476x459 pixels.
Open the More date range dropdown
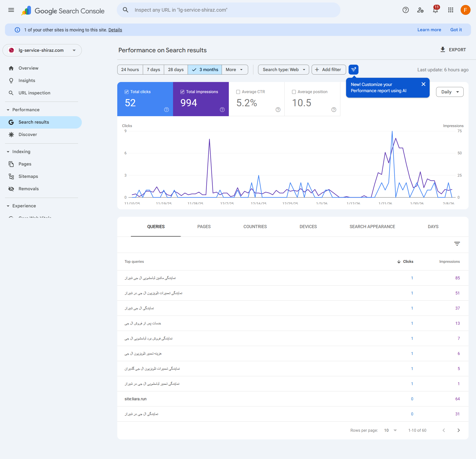tap(235, 70)
